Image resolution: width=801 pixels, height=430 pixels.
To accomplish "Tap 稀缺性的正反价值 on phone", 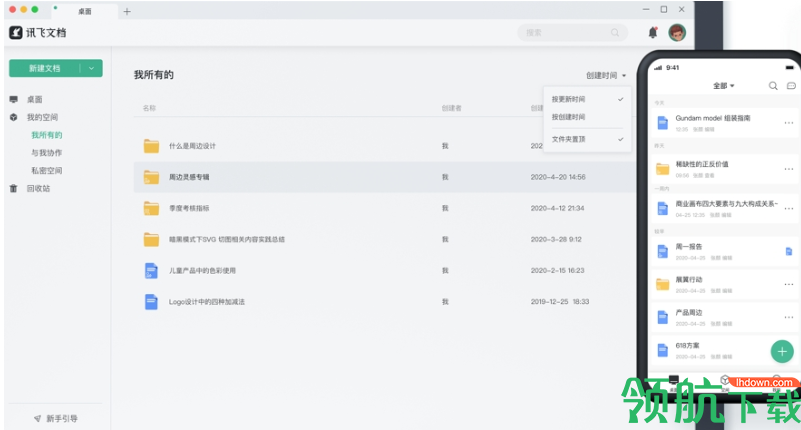I will tap(702, 164).
